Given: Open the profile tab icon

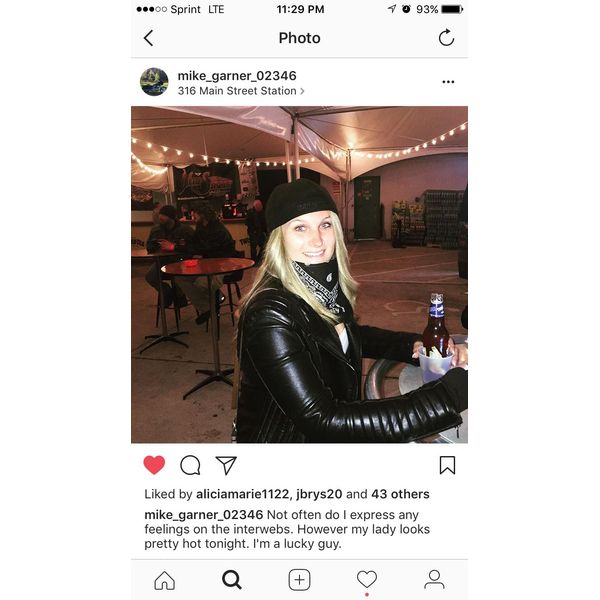Looking at the screenshot, I should pyautogui.click(x=434, y=579).
